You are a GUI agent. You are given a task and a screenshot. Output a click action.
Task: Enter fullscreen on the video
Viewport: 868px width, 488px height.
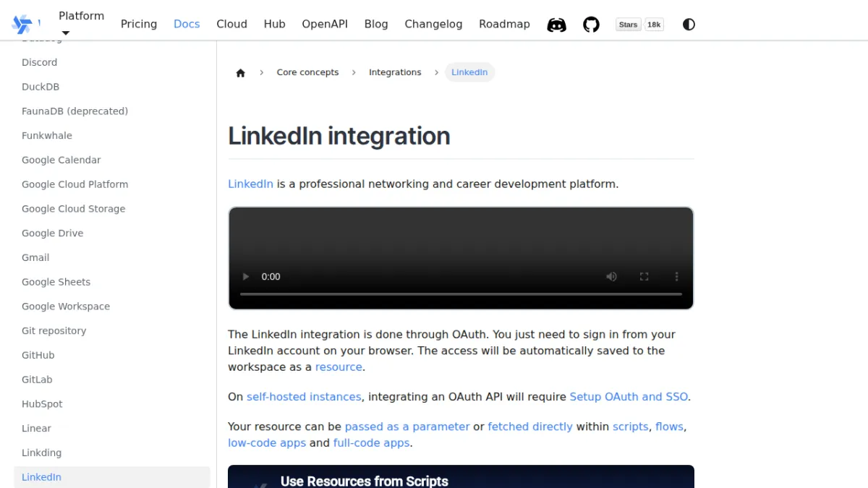644,276
